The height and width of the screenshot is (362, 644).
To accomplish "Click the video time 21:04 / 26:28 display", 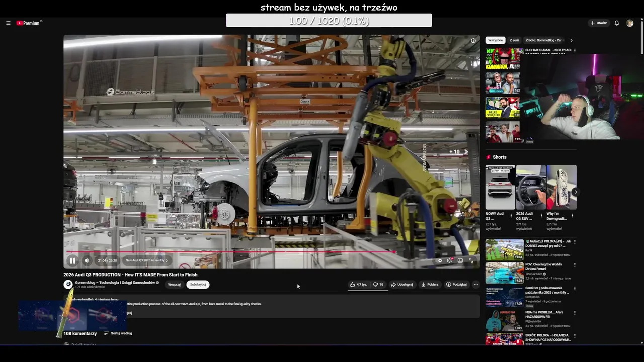I will [107, 260].
